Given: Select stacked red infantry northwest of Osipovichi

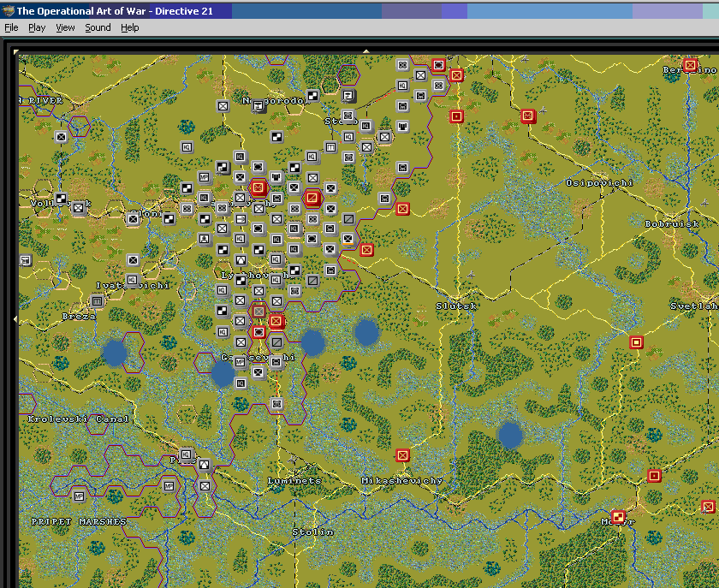Looking at the screenshot, I should pyautogui.click(x=528, y=116).
